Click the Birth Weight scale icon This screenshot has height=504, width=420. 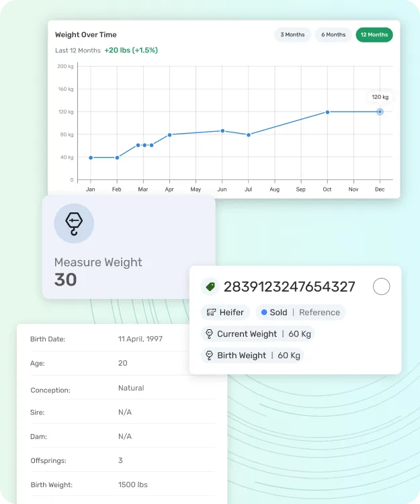[208, 355]
